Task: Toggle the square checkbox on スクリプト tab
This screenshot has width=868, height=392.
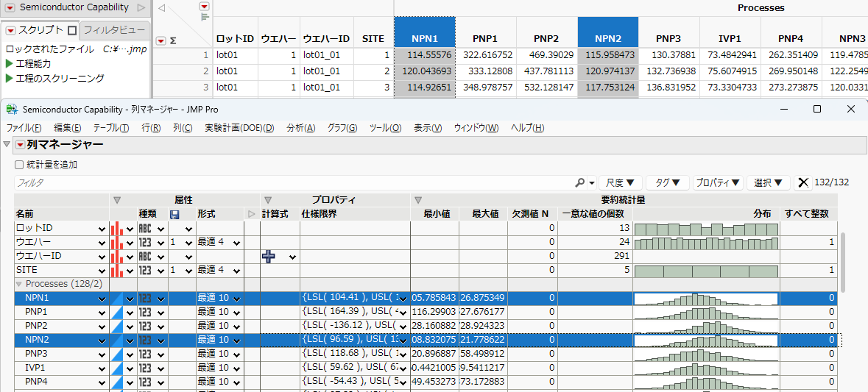Action: click(x=72, y=30)
